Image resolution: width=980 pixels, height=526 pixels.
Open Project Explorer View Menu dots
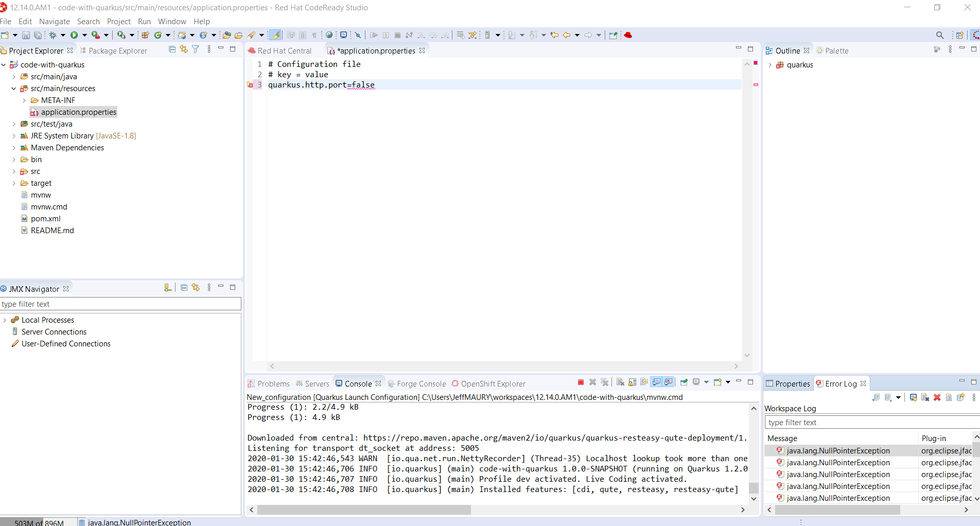pos(209,49)
